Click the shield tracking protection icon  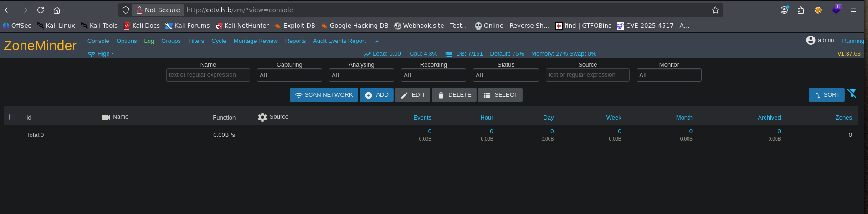(126, 10)
